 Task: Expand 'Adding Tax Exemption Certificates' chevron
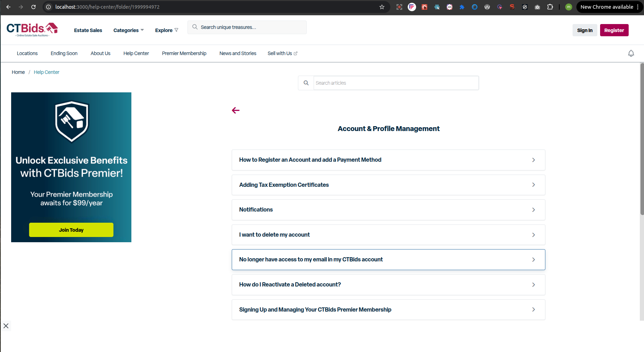tap(534, 185)
